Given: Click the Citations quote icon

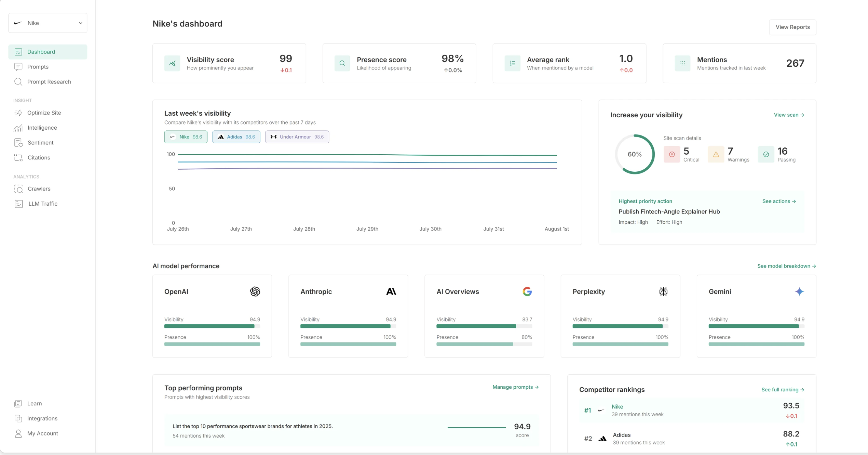Looking at the screenshot, I should [18, 158].
